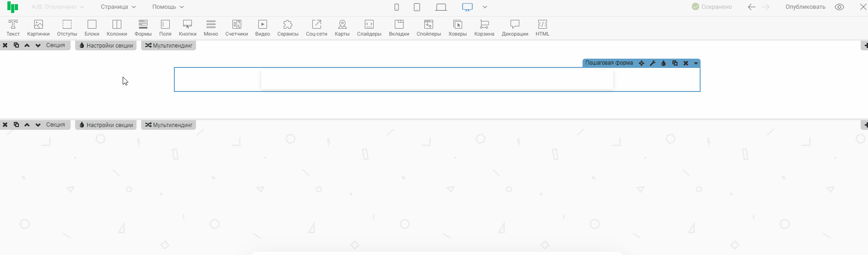Image resolution: width=868 pixels, height=255 pixels.
Task: Open style droplet for Пошаговая форма
Action: (663, 63)
